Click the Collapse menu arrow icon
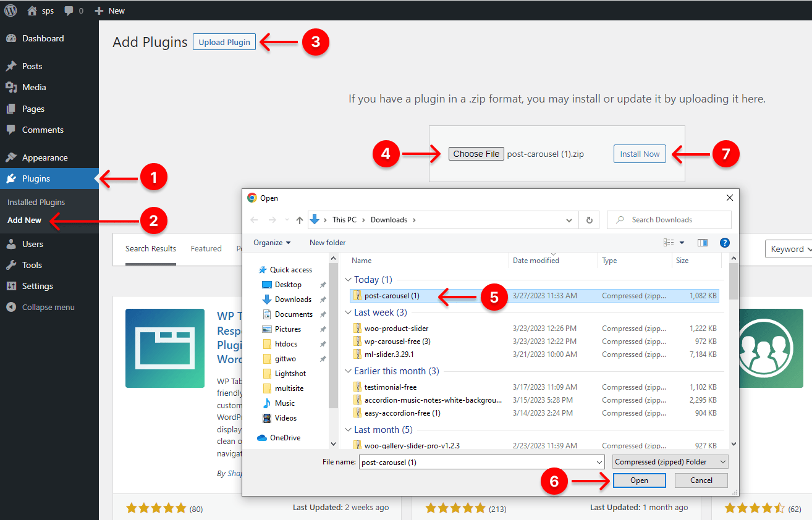The width and height of the screenshot is (812, 520). (11, 307)
